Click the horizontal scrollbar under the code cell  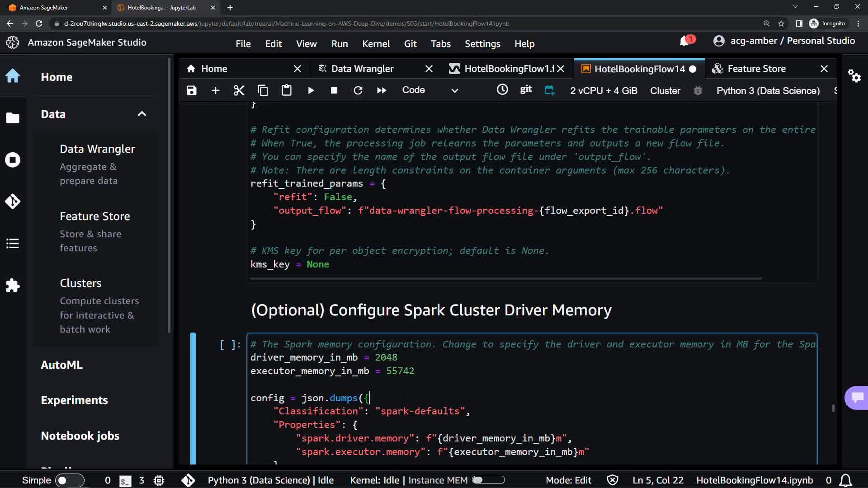tap(505, 278)
